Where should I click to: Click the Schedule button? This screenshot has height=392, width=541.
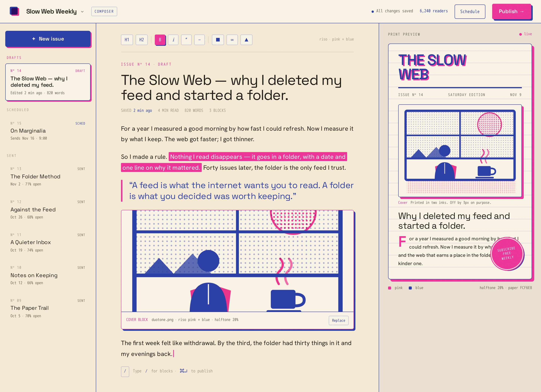point(470,11)
